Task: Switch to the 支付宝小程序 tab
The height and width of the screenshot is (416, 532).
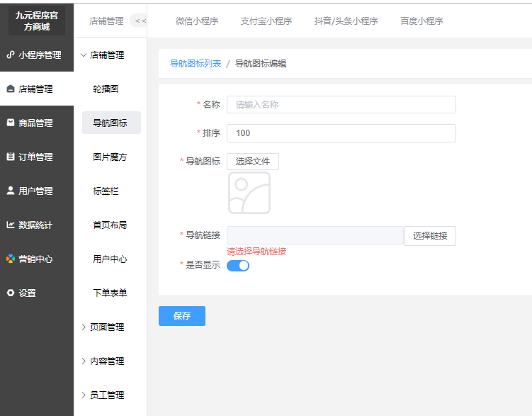Action: point(266,21)
